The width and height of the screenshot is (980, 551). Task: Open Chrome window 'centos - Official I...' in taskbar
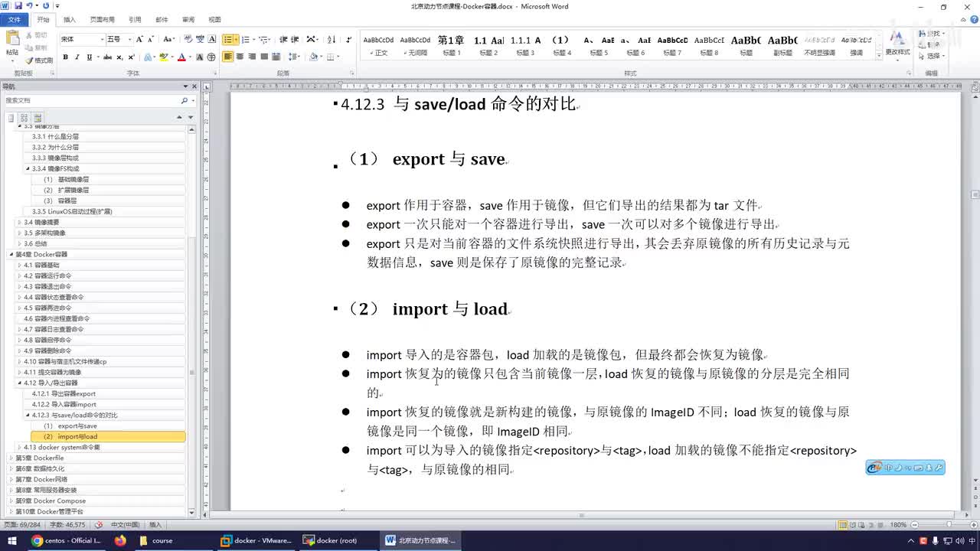click(66, 540)
